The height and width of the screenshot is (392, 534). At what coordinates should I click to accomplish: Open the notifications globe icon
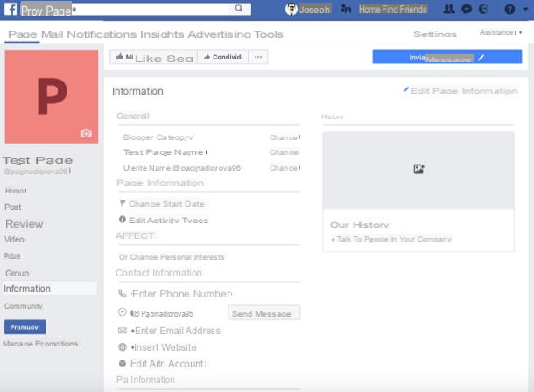pyautogui.click(x=483, y=9)
